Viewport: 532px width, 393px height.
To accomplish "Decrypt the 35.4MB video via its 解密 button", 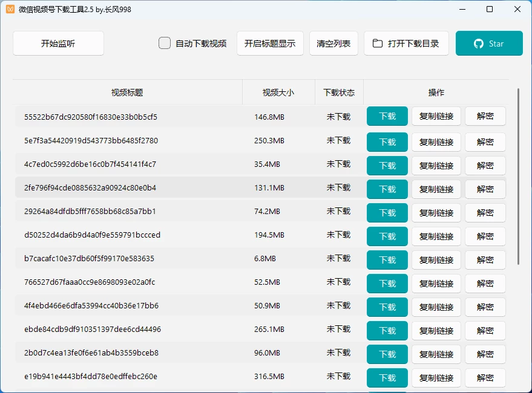I will (x=485, y=166).
